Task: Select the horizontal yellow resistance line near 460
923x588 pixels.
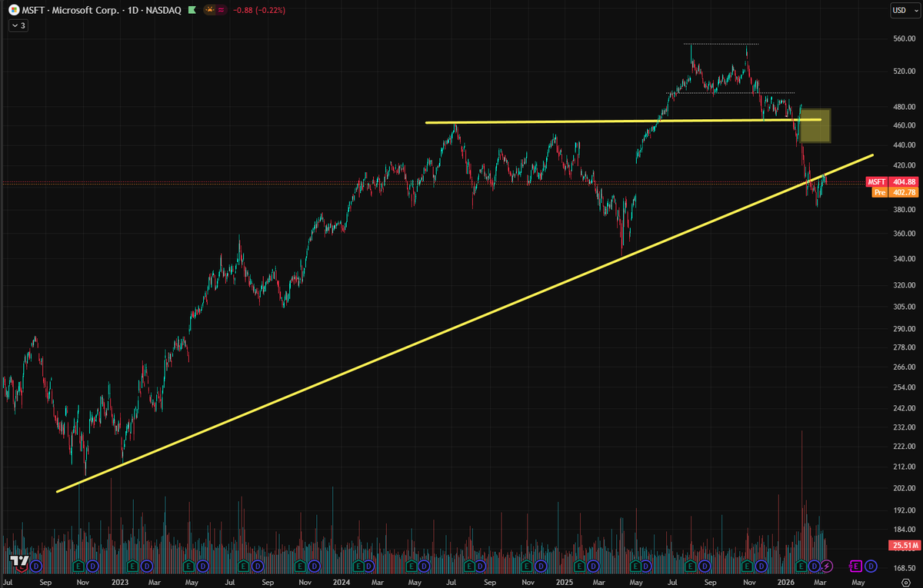Action: point(623,121)
